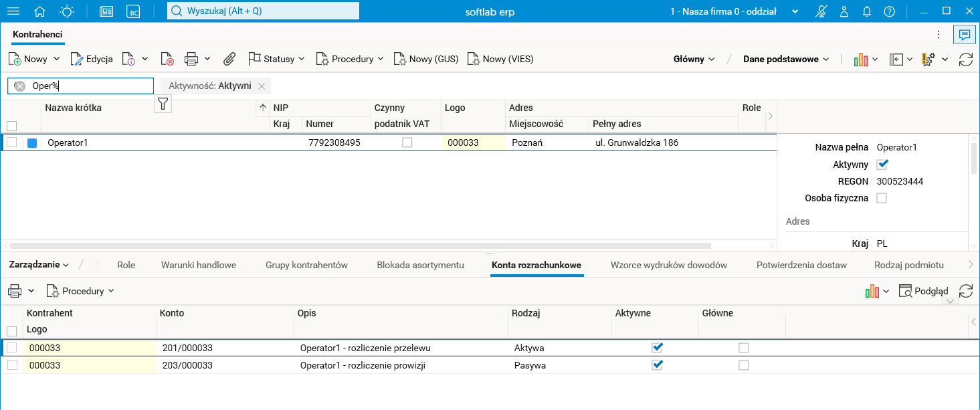Refresh the Kontrahenci list
Viewport: 980px width, 410px height.
(965, 59)
